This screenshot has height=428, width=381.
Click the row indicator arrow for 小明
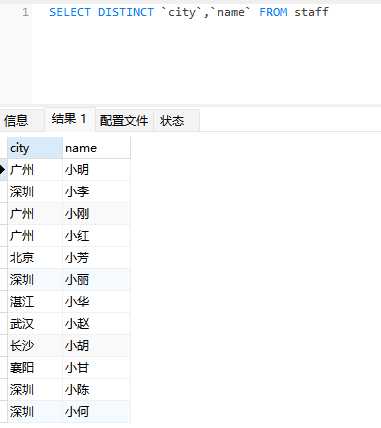(x=3, y=170)
